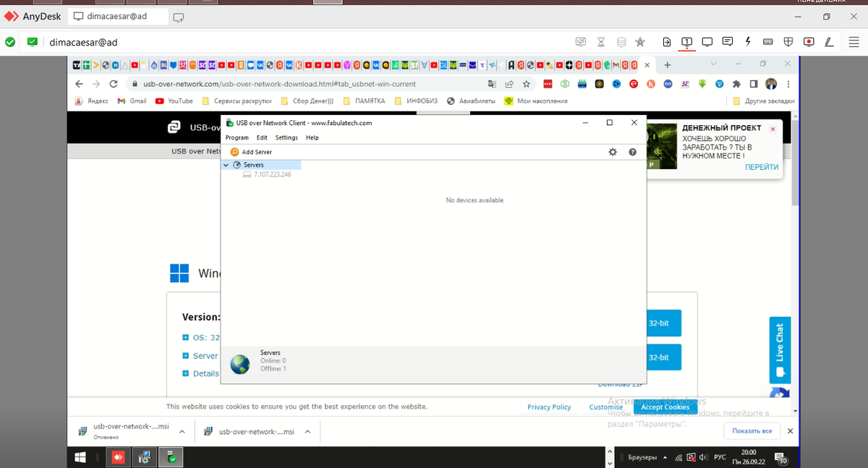Open options arrow for second msi download
Viewport: 868px width, 468px height.
(x=307, y=432)
